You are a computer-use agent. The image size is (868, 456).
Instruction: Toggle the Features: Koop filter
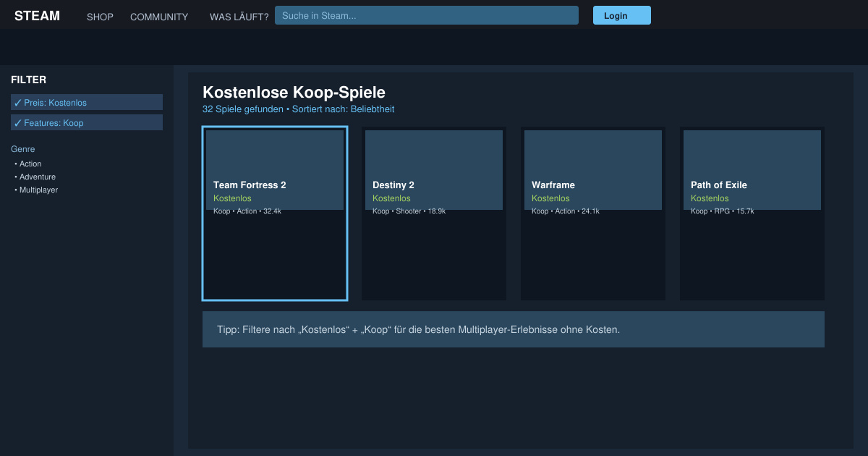(87, 122)
